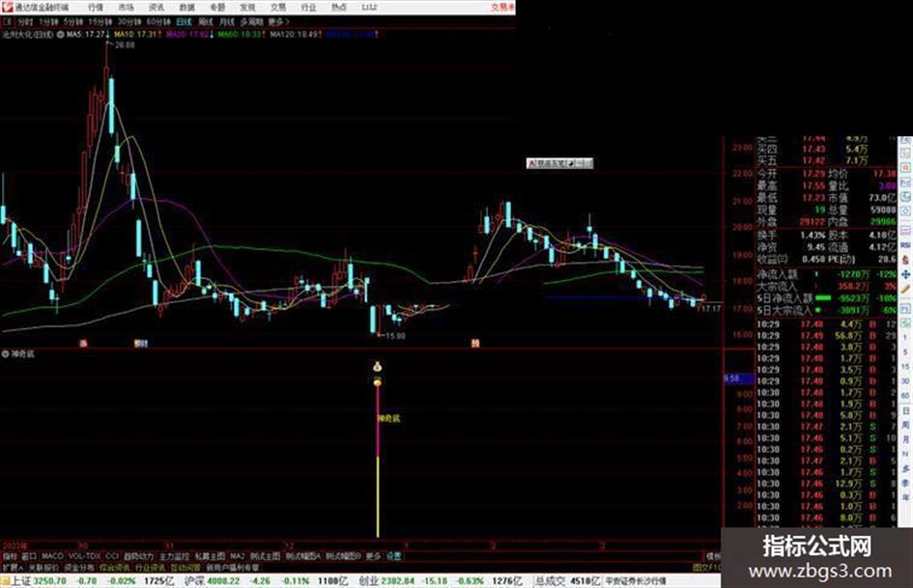Screen dimensions: 913x588
Task: Open the 行情 menu
Action: [x=96, y=7]
